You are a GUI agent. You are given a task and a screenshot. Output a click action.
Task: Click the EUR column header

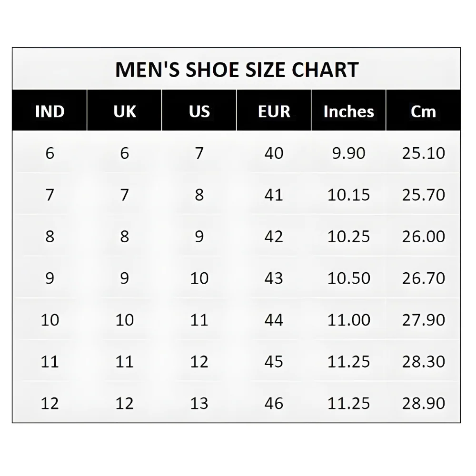274,111
